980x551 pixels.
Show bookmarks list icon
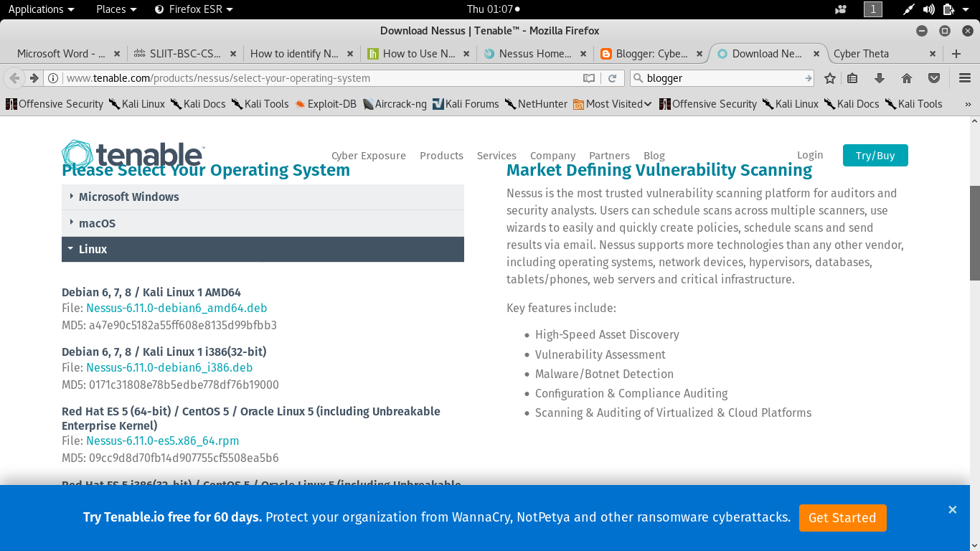click(852, 78)
